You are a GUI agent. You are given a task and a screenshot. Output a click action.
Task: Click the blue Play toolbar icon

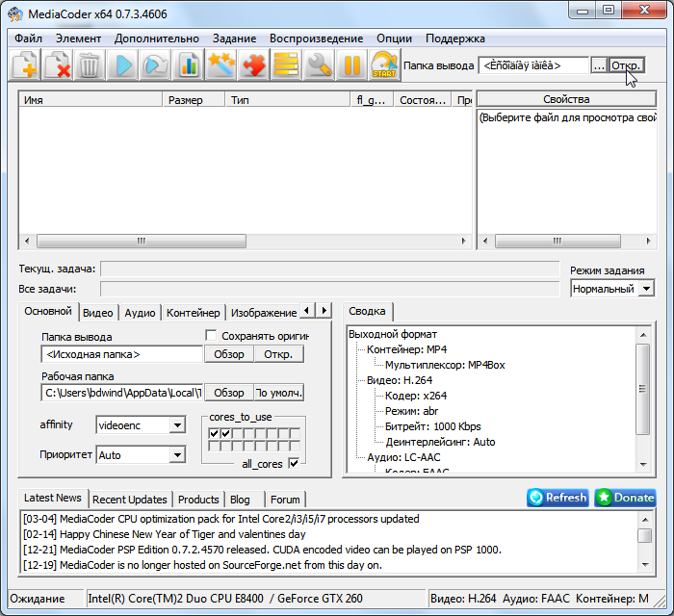[x=123, y=65]
